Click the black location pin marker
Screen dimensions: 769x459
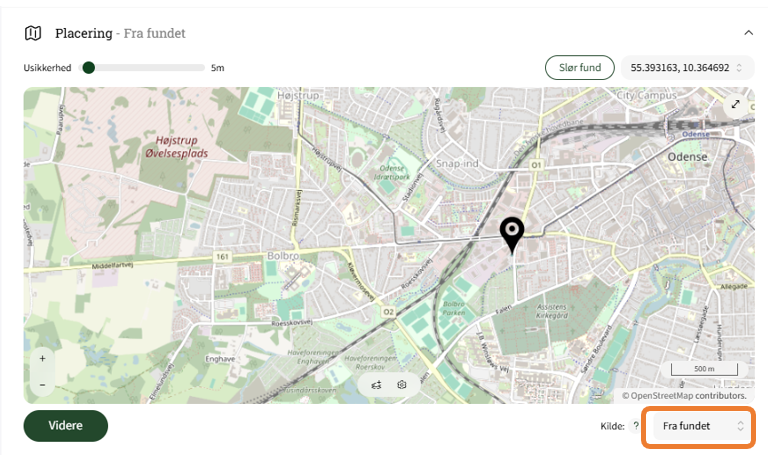pos(512,235)
